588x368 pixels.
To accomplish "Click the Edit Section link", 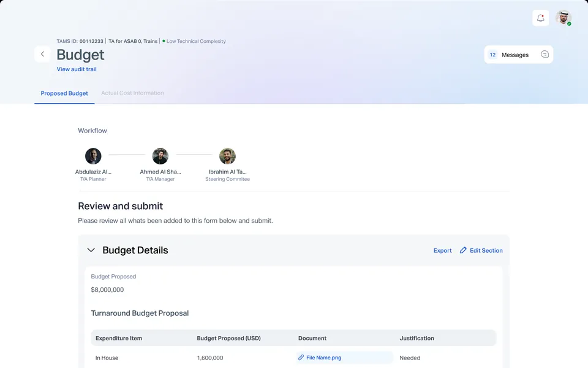I will click(486, 250).
